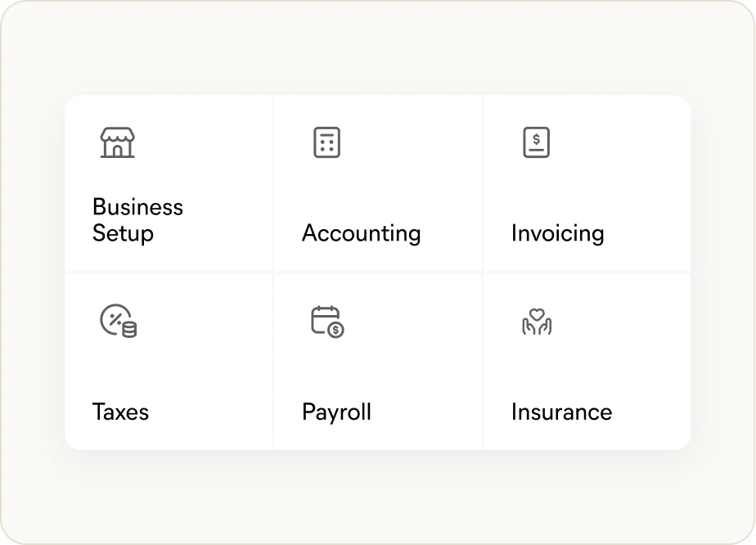Click the Accounting text label
This screenshot has width=756, height=545.
tap(361, 233)
